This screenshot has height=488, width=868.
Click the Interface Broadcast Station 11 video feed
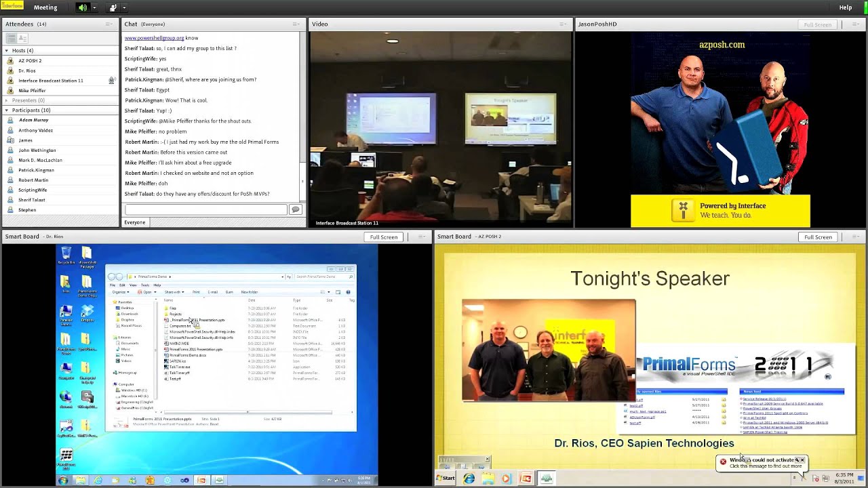coord(441,129)
